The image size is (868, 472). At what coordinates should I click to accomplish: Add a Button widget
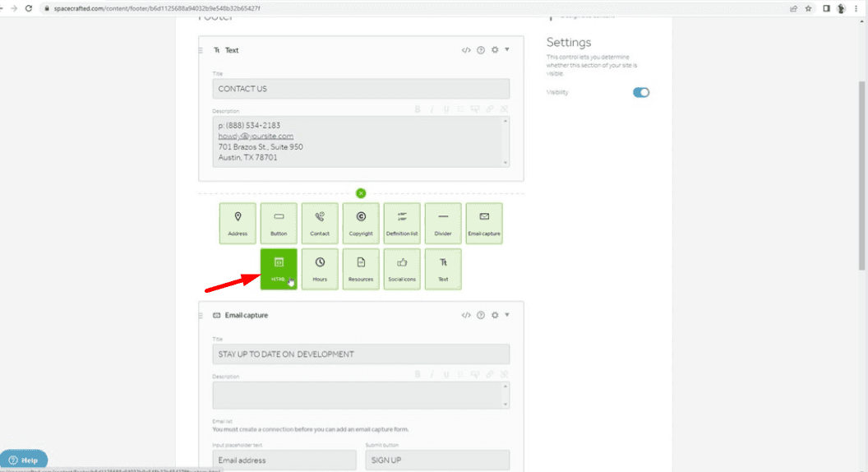pyautogui.click(x=279, y=224)
